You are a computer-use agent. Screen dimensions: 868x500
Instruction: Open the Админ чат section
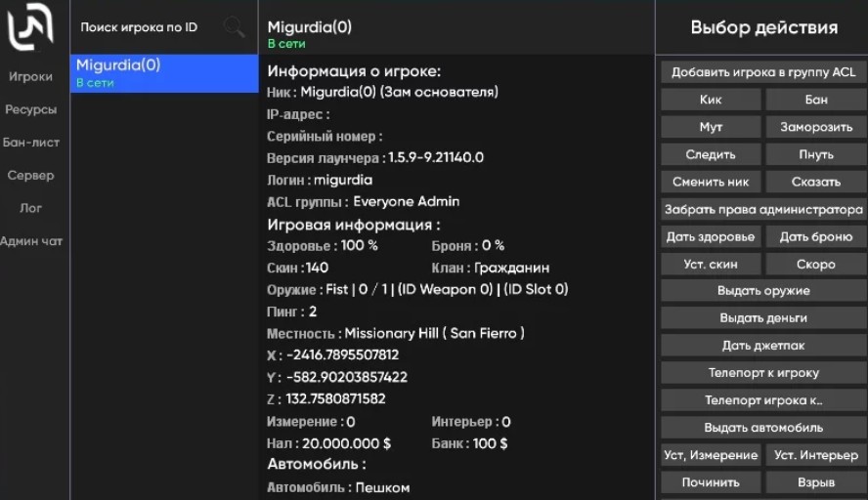pyautogui.click(x=31, y=241)
